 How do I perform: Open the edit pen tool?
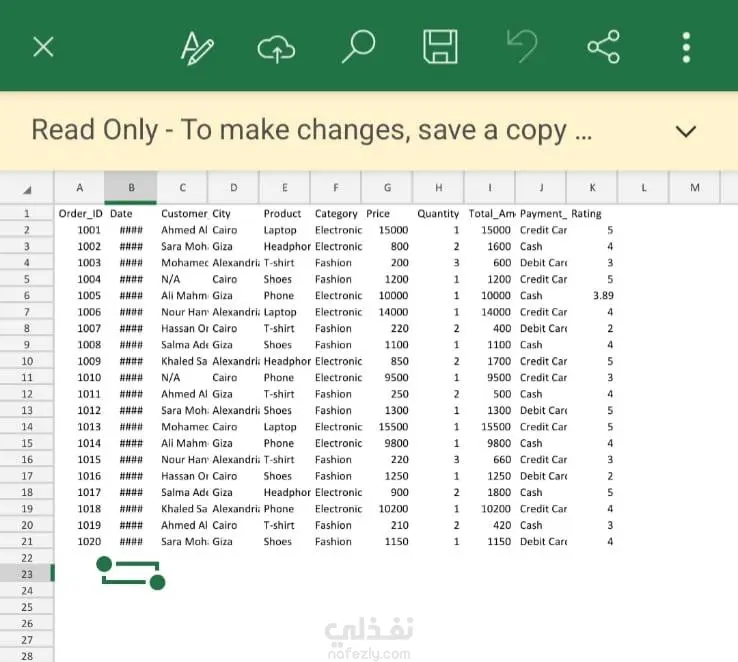point(197,47)
